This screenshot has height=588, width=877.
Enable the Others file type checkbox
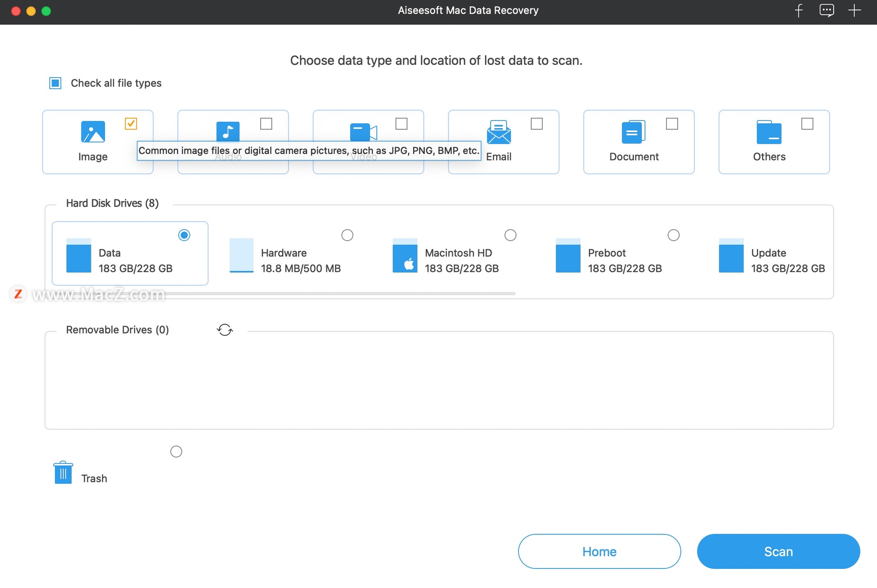(x=807, y=124)
